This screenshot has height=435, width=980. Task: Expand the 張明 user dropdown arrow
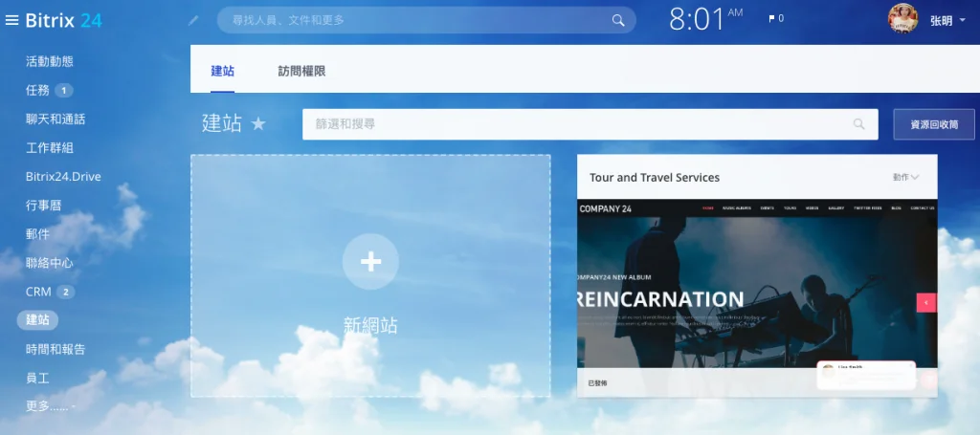963,21
